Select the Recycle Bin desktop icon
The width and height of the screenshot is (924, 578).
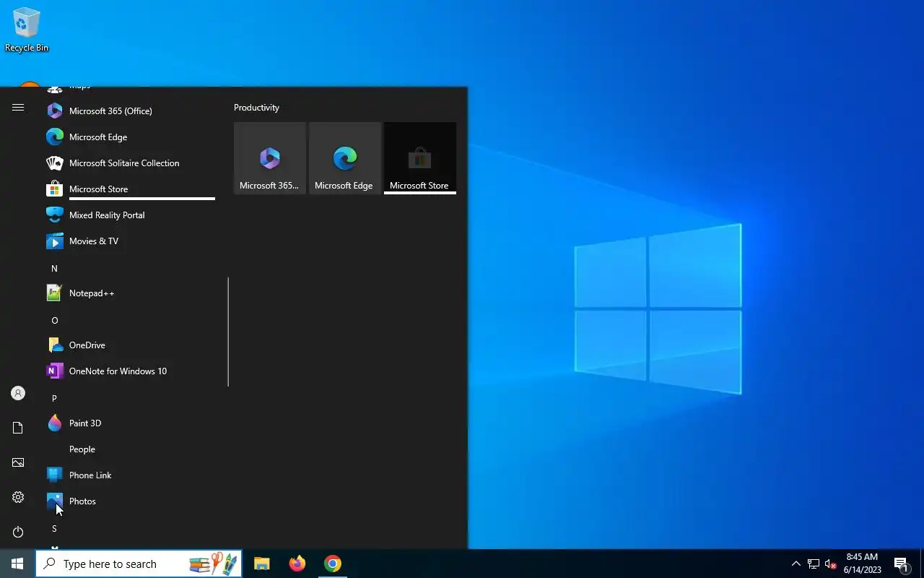tap(27, 30)
